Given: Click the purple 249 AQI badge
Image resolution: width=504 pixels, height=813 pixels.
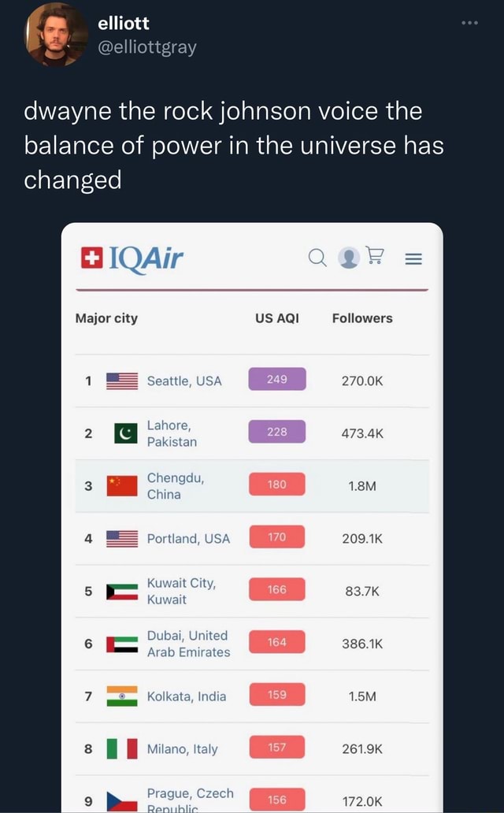Looking at the screenshot, I should point(277,380).
